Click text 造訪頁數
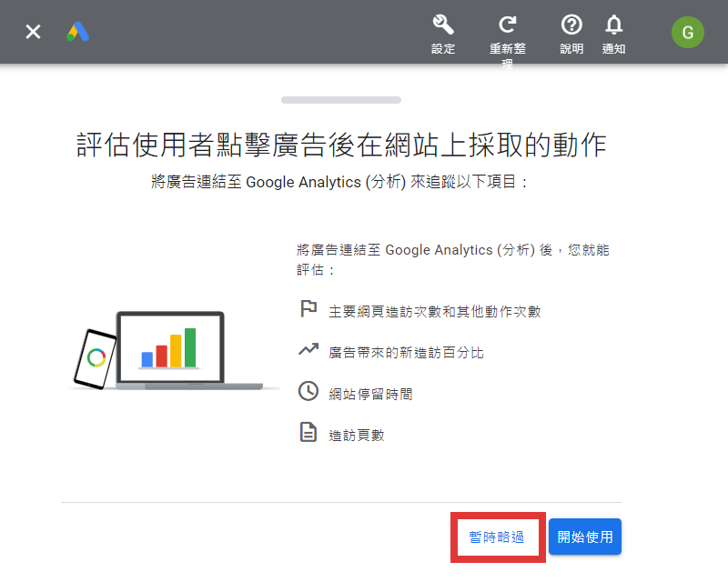This screenshot has width=728, height=582. tap(357, 436)
